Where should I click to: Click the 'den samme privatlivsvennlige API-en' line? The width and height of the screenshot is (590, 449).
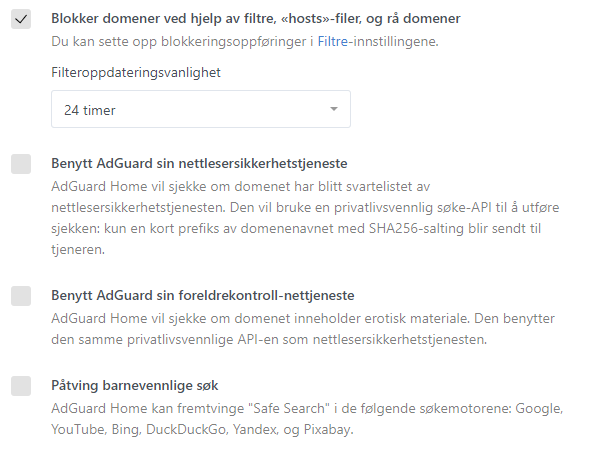[x=269, y=339]
